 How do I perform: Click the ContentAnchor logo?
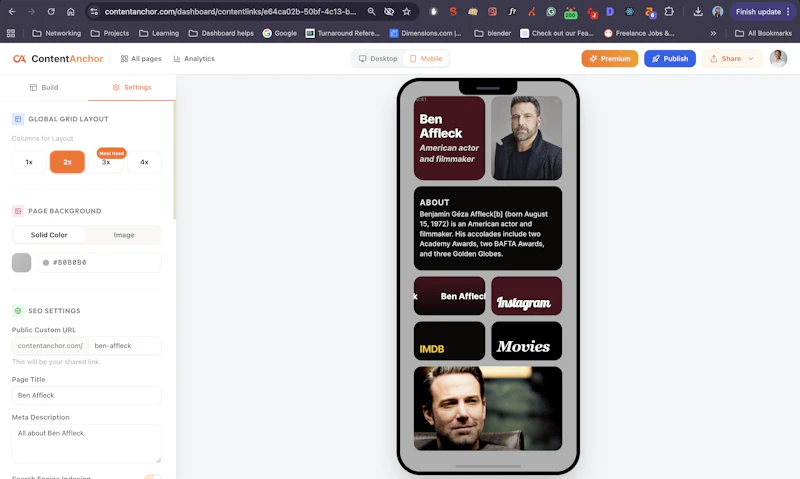(58, 59)
